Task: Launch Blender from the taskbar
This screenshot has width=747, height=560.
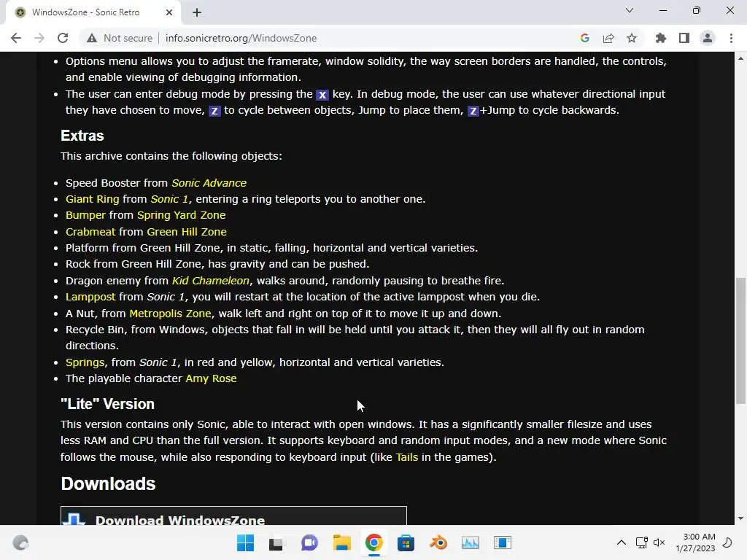Action: (438, 542)
